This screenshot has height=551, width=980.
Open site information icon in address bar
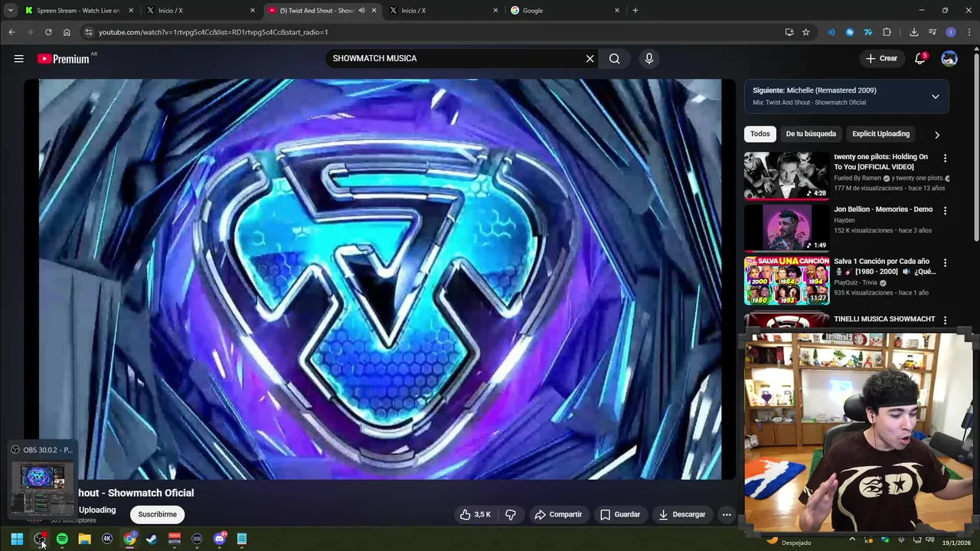[x=89, y=32]
